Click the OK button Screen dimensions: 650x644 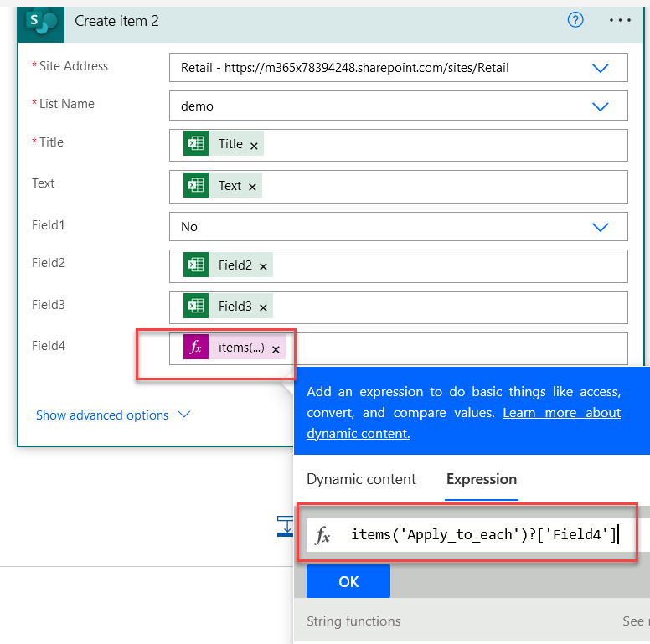[348, 581]
